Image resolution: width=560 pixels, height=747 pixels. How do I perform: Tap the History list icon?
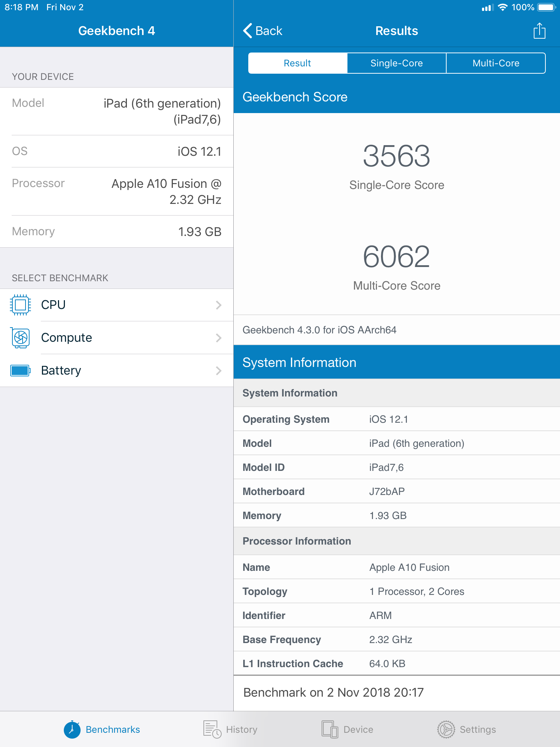pyautogui.click(x=212, y=729)
